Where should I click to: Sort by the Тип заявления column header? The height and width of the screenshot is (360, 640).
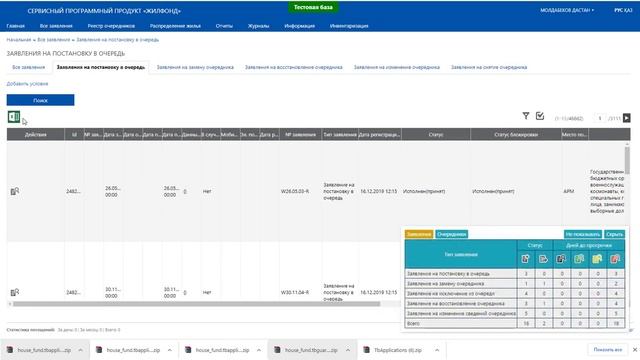(x=340, y=134)
